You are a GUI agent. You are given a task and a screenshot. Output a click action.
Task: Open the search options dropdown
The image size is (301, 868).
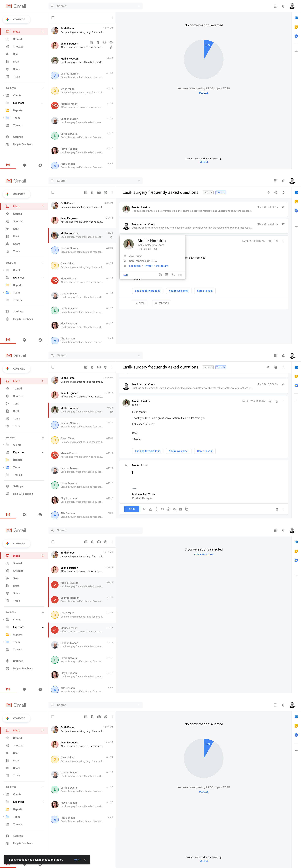[139, 6]
